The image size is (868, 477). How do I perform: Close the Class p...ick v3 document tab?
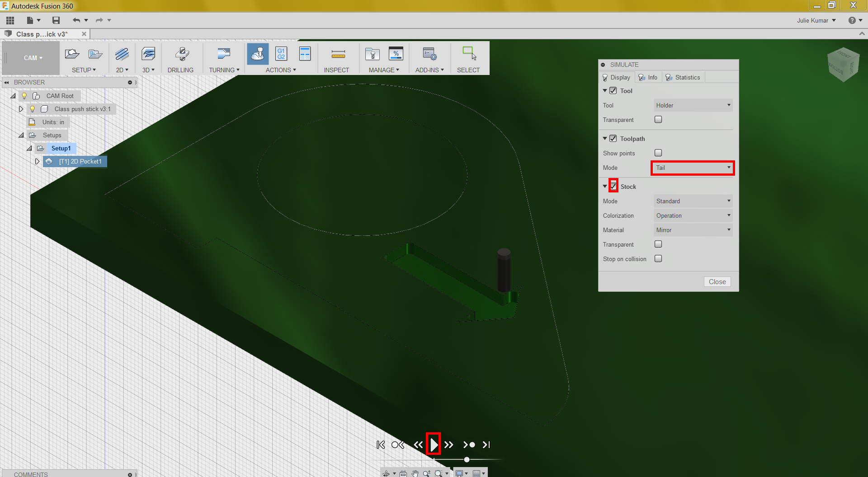click(x=84, y=34)
